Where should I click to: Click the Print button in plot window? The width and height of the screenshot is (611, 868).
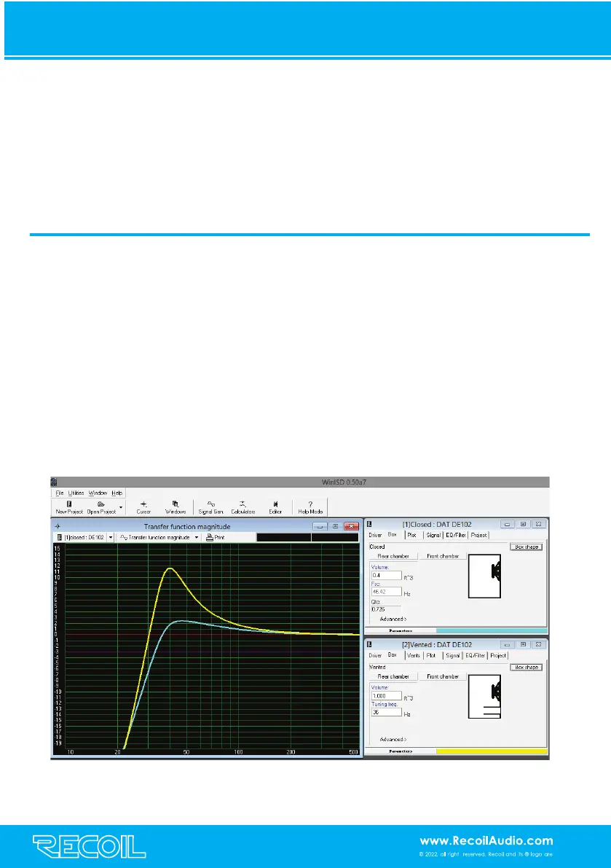pos(215,538)
